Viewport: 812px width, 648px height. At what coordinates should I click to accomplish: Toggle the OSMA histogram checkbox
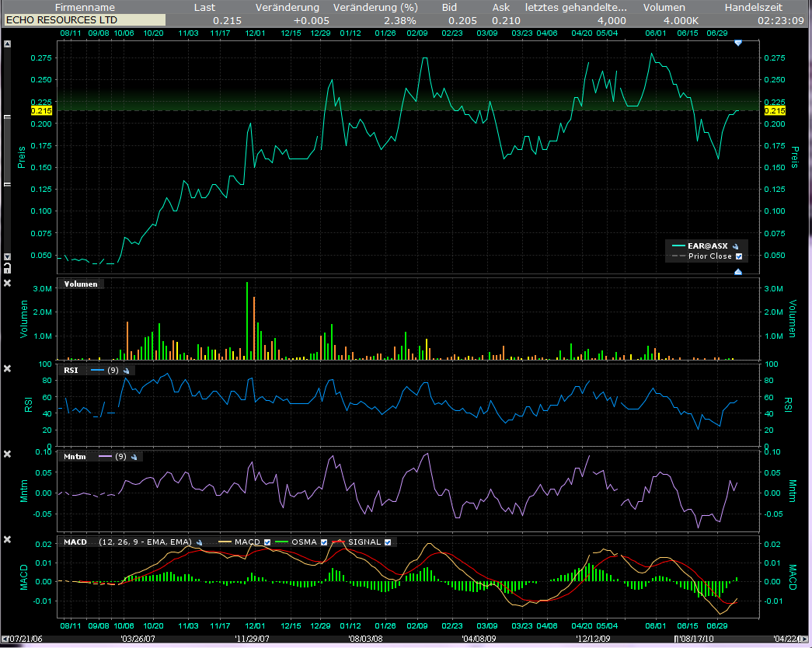pos(323,542)
